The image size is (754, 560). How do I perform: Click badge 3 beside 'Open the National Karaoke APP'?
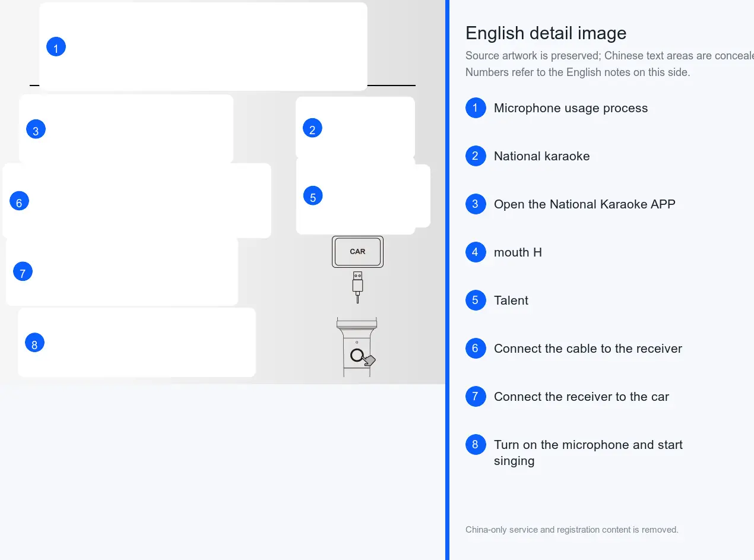click(476, 204)
